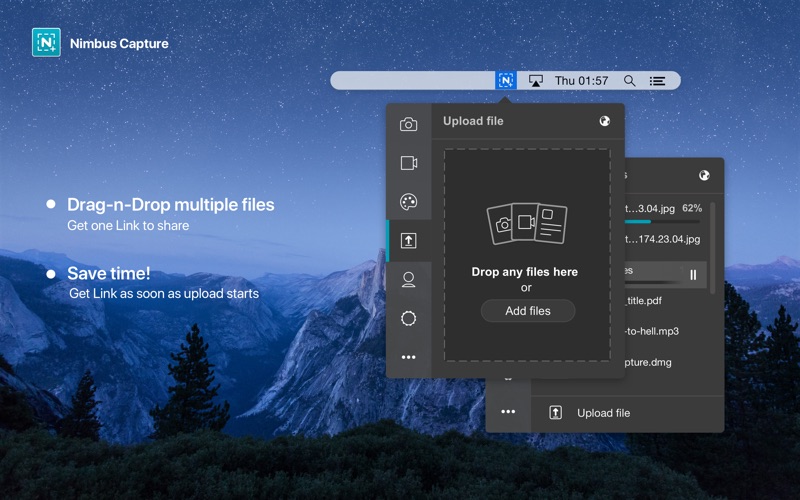Pause the currently uploading file
800x500 pixels.
tap(693, 275)
